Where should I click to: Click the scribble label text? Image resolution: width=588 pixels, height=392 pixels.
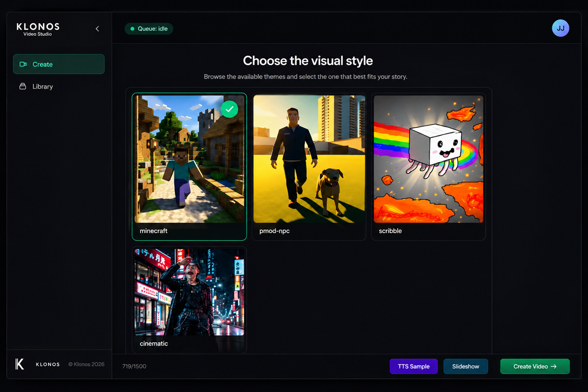(x=390, y=231)
